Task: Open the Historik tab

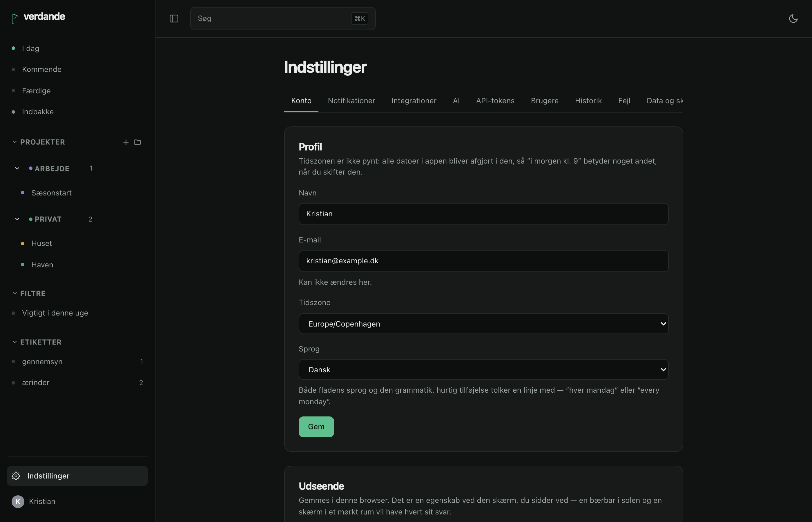Action: (588, 101)
